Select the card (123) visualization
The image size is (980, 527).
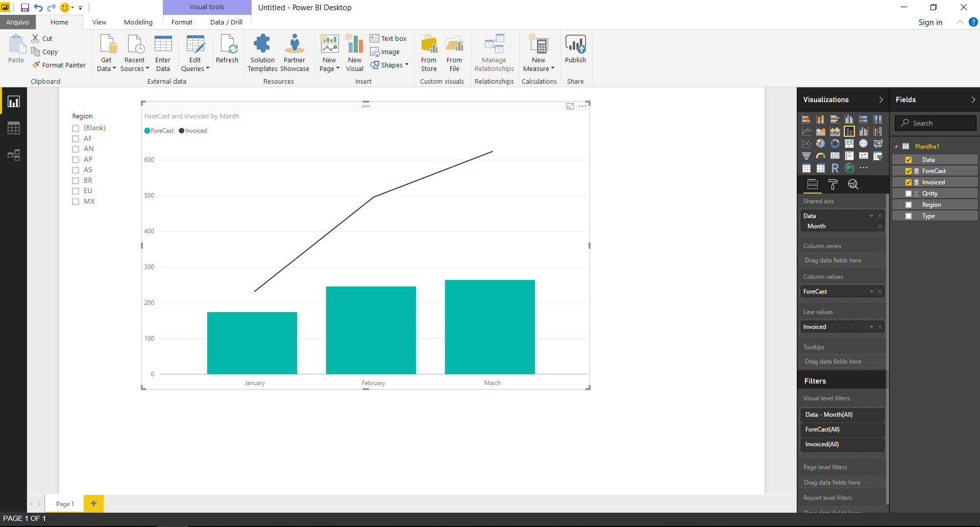[x=835, y=156]
